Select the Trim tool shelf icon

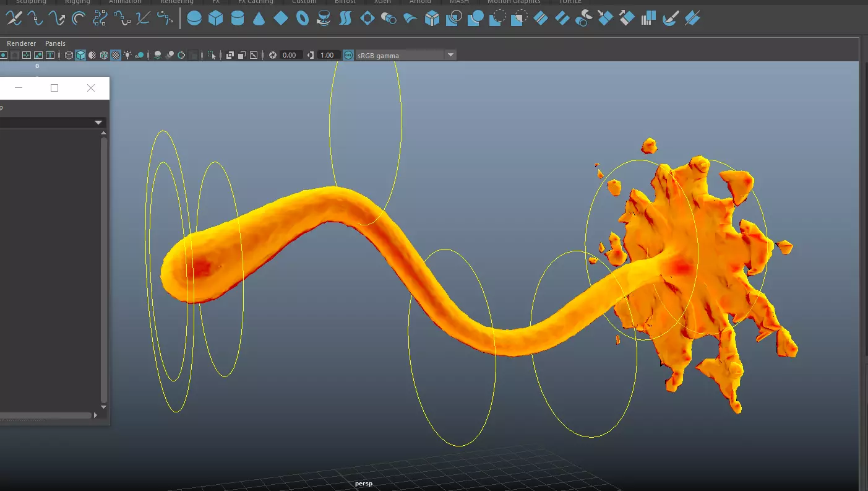point(497,19)
